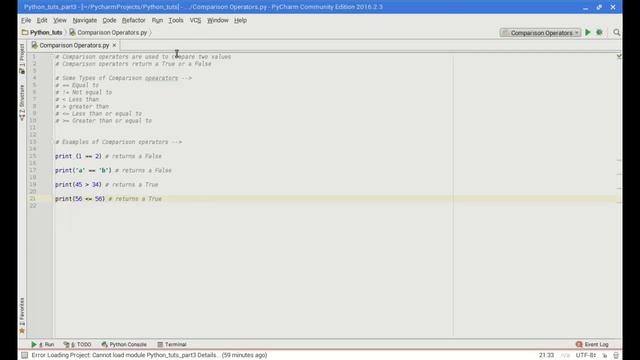Click the trash icon in the status bar
The width and height of the screenshot is (640, 360).
(x=616, y=356)
